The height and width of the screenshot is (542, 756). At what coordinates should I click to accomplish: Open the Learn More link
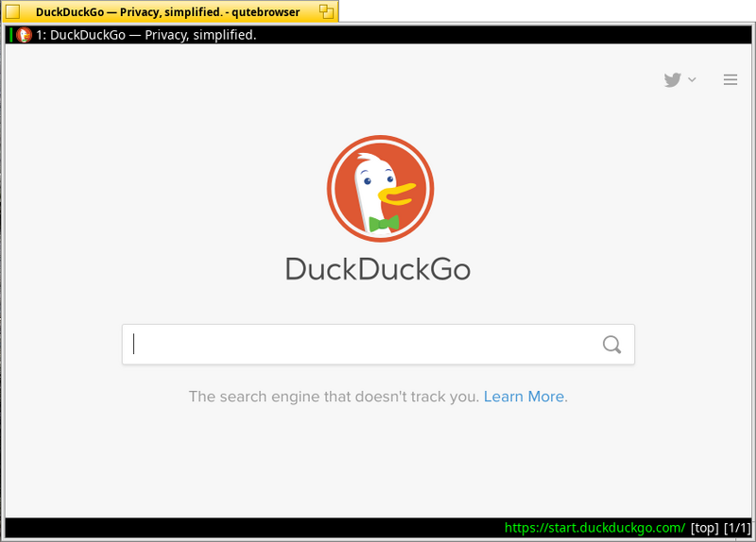tap(524, 397)
